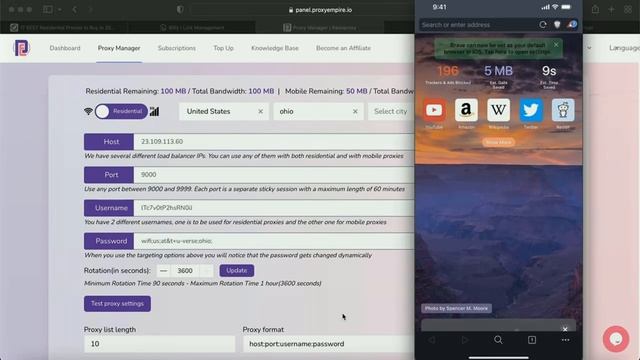Go to Subscriptions
This screenshot has width=640, height=360.
point(177,48)
